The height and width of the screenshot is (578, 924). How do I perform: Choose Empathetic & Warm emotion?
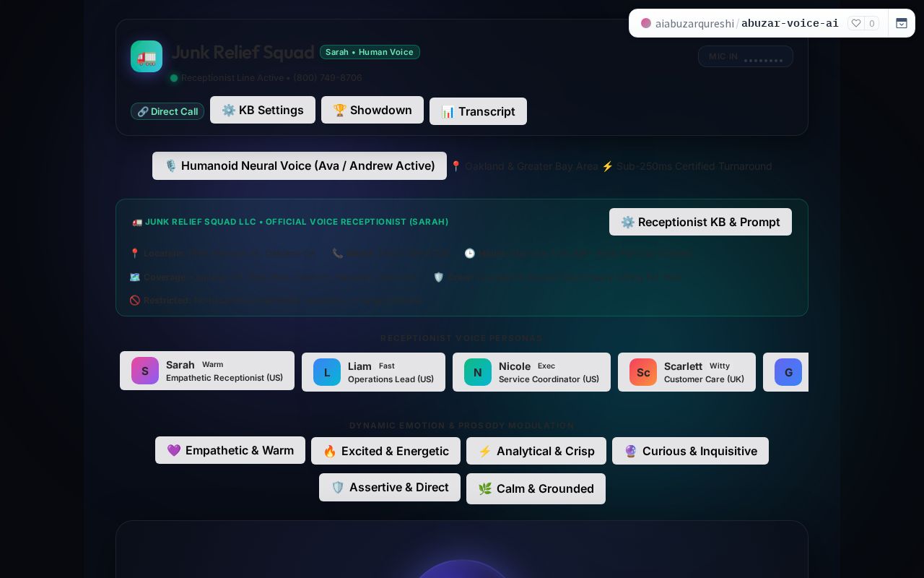click(230, 450)
